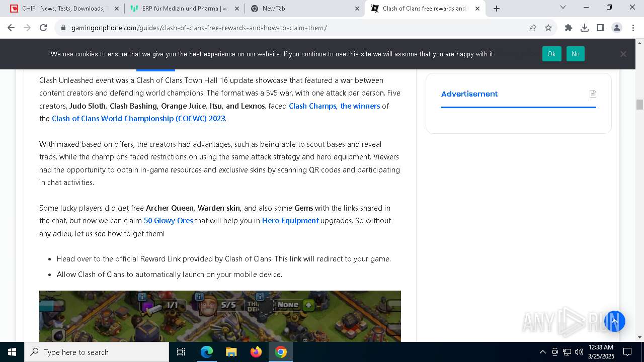
Task: Dismiss the cookie banner X
Action: (623, 54)
